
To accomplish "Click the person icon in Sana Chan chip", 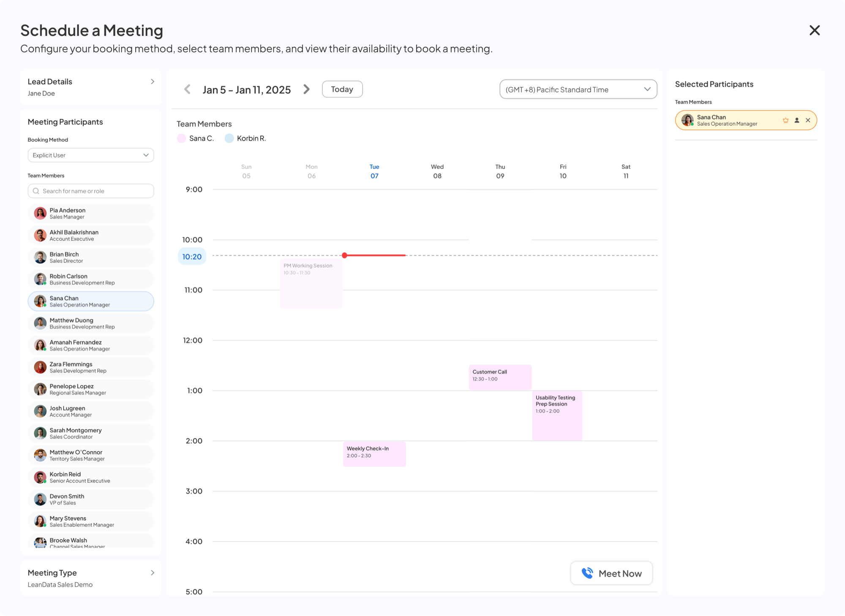I will (797, 120).
